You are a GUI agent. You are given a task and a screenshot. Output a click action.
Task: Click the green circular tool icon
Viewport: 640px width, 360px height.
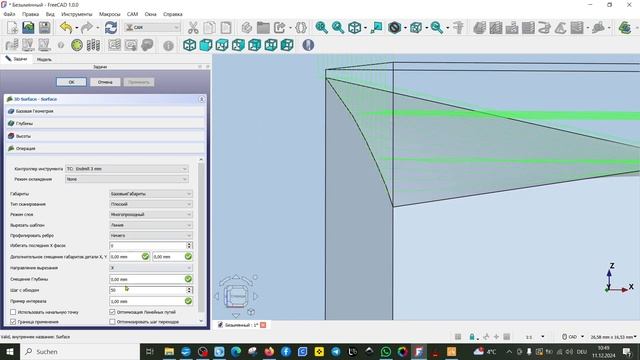(x=77, y=45)
